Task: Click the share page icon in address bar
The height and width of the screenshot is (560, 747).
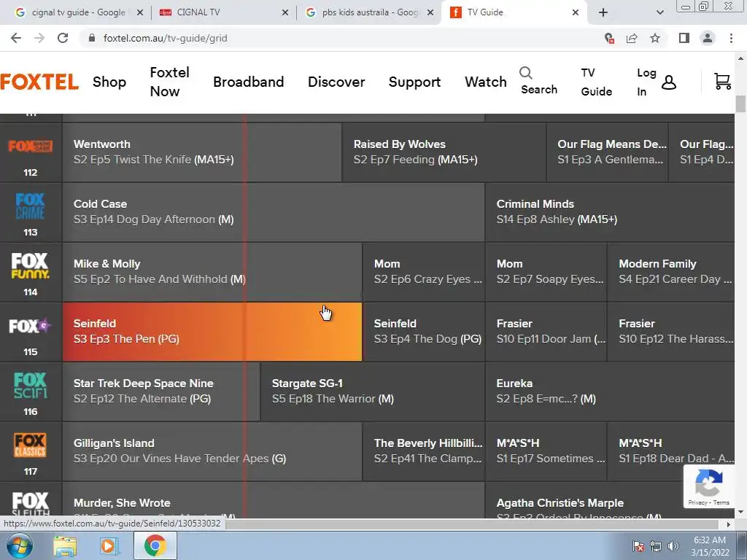Action: (632, 38)
